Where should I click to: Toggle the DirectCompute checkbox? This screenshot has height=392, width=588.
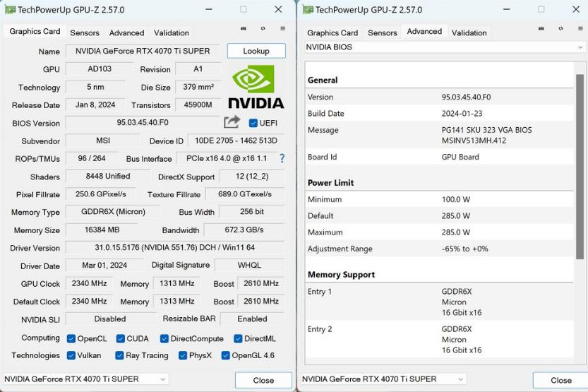[164, 339]
